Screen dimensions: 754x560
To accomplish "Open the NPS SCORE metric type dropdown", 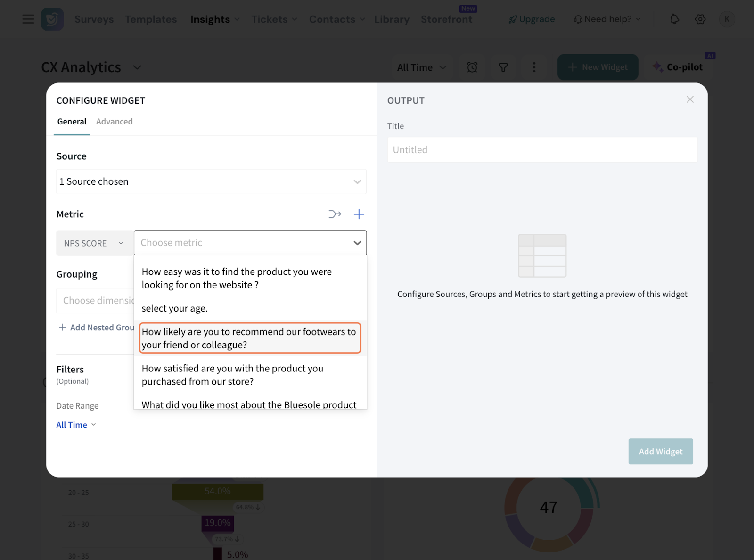I will coord(94,243).
